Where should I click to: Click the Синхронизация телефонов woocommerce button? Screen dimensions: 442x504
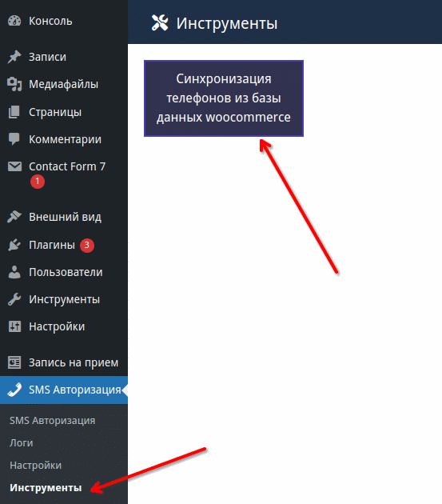pyautogui.click(x=224, y=98)
